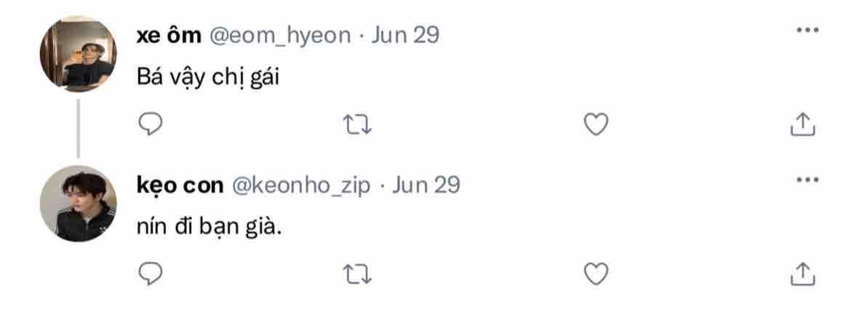Image resolution: width=868 pixels, height=317 pixels.
Task: View kẹo con's profile picture
Action: point(78,203)
